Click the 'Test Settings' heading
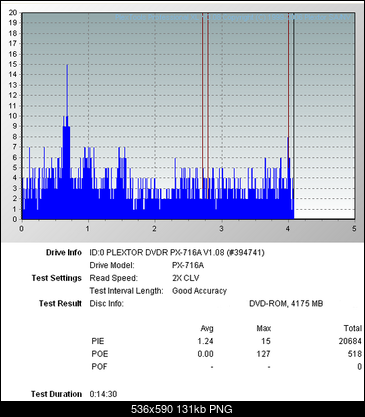 [57, 278]
